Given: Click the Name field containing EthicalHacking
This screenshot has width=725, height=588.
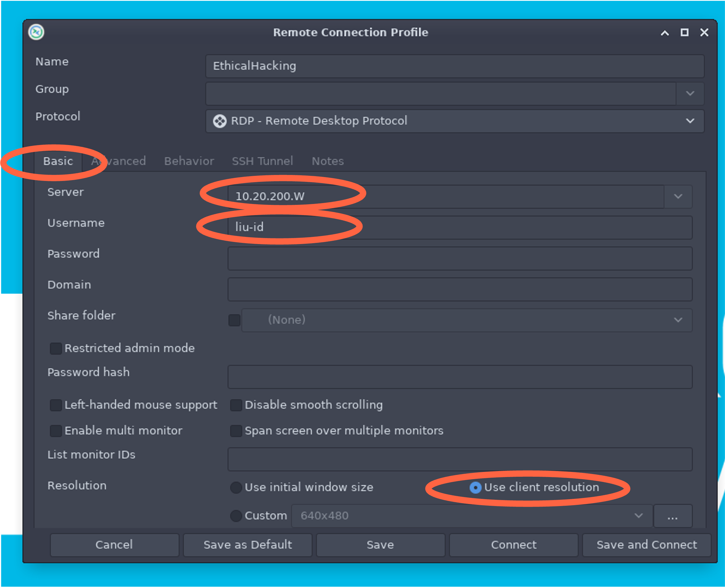Looking at the screenshot, I should [x=454, y=66].
